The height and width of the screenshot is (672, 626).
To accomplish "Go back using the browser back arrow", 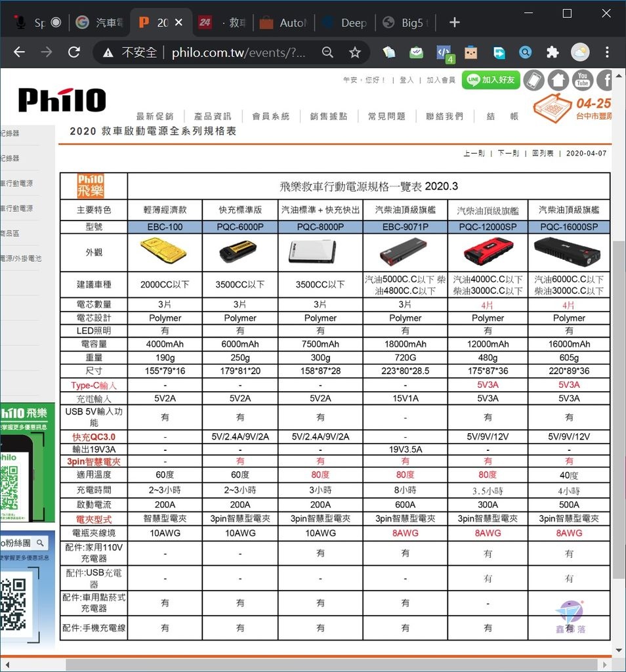I will [x=19, y=52].
